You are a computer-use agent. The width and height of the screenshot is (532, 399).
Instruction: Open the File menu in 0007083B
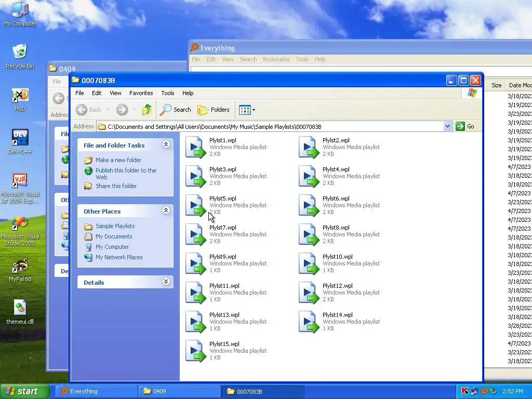(79, 93)
